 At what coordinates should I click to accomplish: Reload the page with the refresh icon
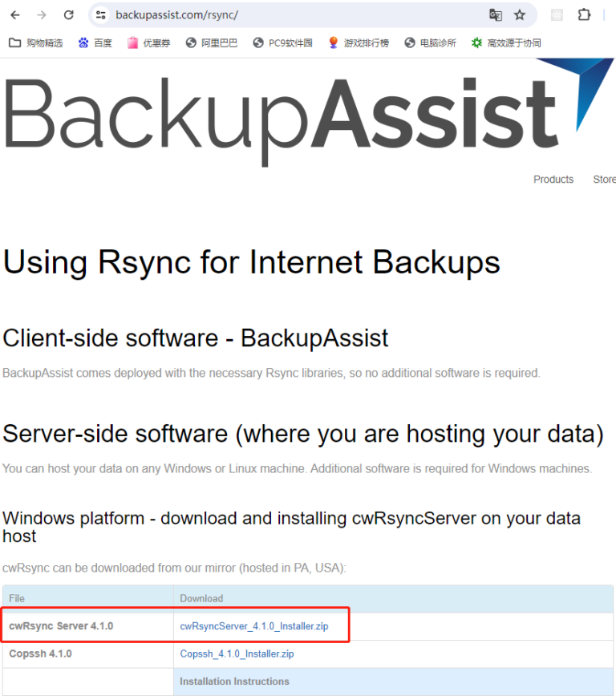coord(67,14)
